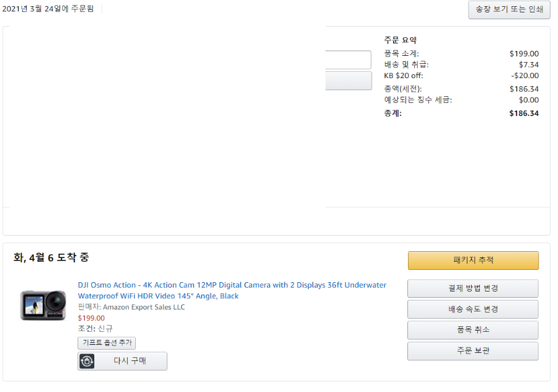Click the 주문 요약 summary heading
The image size is (558, 392).
[x=401, y=40]
